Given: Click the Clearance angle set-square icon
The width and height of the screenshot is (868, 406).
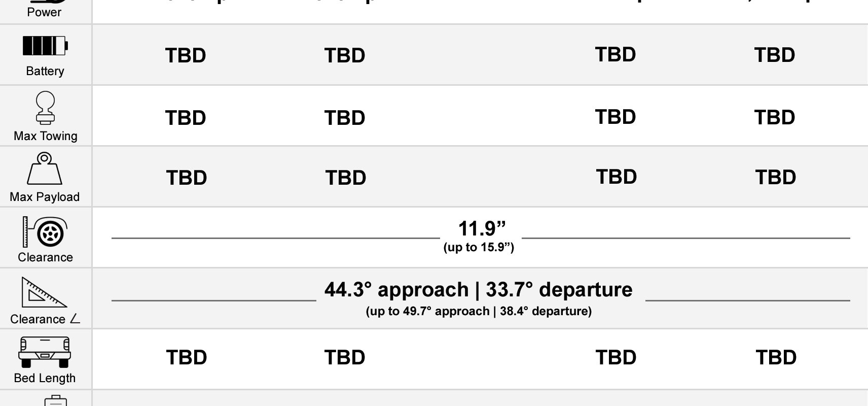Looking at the screenshot, I should 44,292.
